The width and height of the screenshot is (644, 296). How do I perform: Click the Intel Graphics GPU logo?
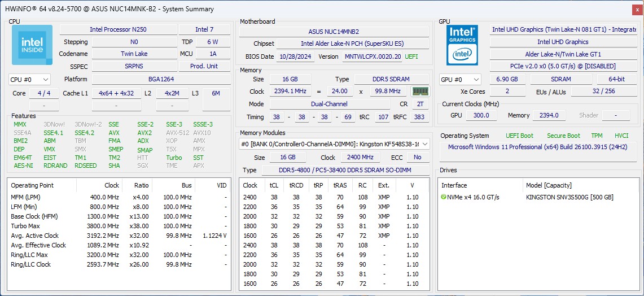click(x=462, y=45)
